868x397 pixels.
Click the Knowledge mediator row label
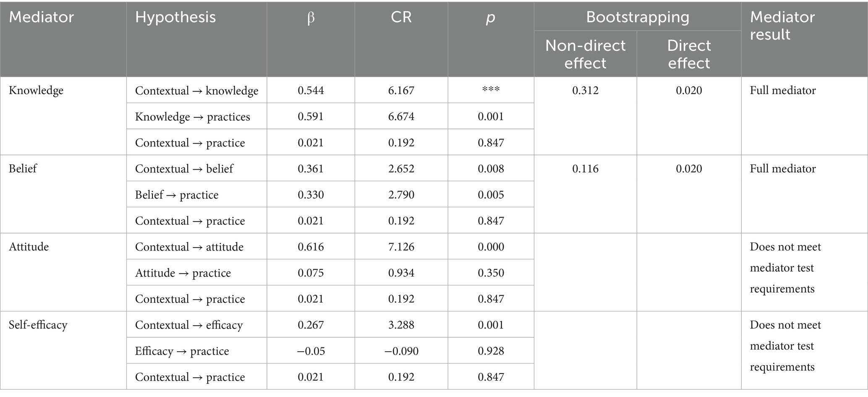(36, 90)
